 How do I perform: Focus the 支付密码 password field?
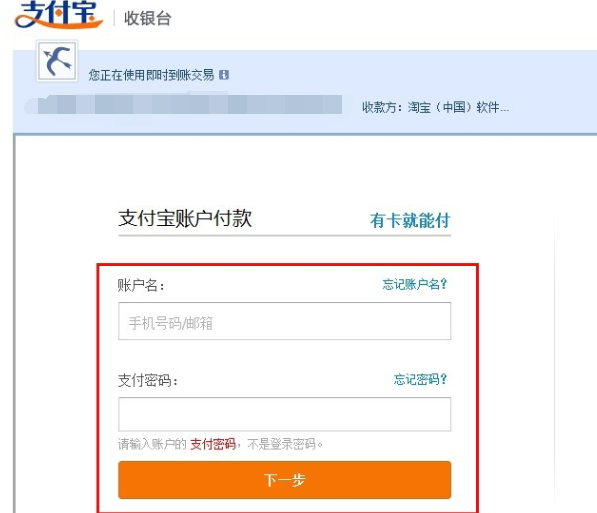click(284, 414)
